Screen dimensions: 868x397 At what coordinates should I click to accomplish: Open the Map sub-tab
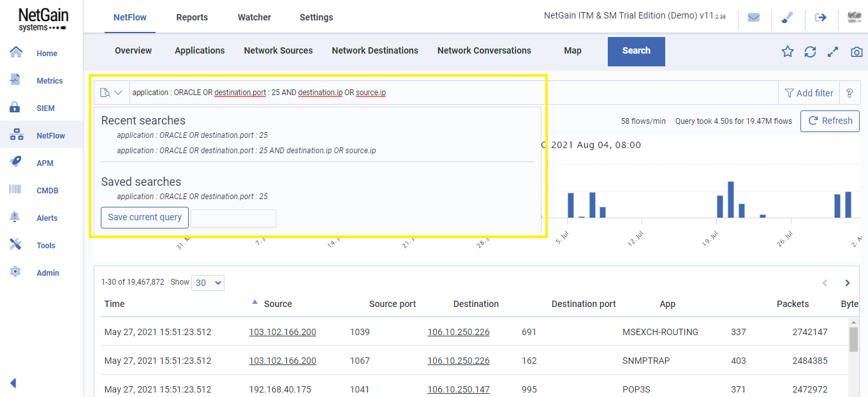click(x=573, y=50)
